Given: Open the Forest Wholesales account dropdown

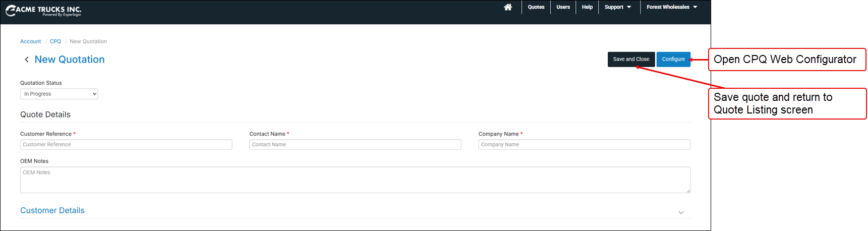Looking at the screenshot, I should 672,7.
